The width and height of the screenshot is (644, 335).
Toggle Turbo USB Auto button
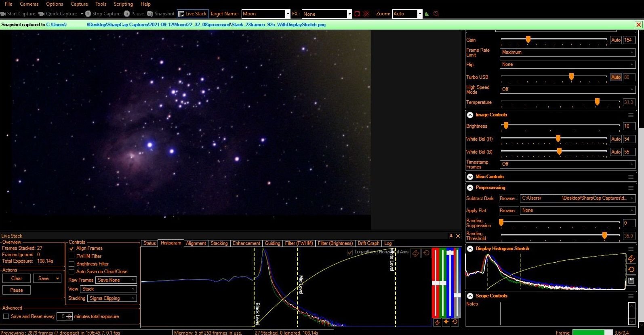click(616, 77)
